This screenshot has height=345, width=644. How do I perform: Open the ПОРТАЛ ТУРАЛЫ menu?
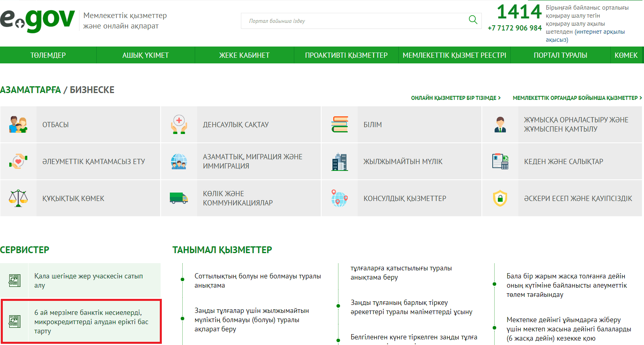click(x=560, y=55)
